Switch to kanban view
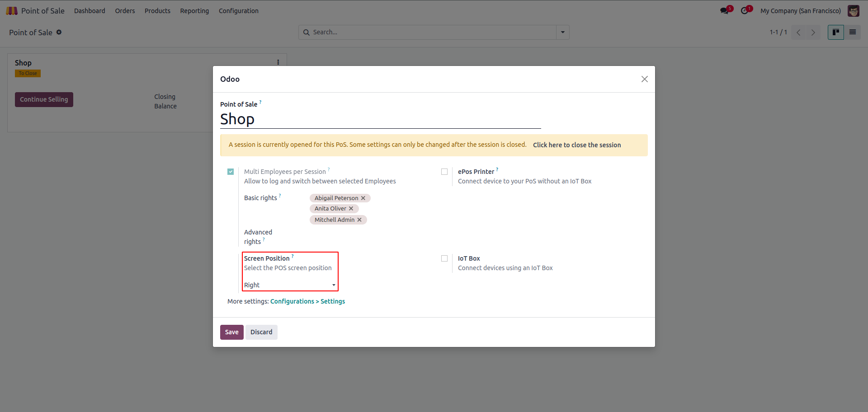868x412 pixels. (x=836, y=32)
